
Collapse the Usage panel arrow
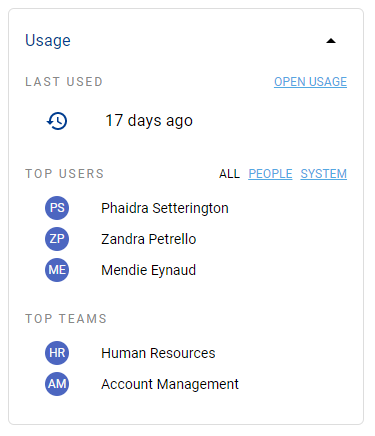pyautogui.click(x=331, y=41)
